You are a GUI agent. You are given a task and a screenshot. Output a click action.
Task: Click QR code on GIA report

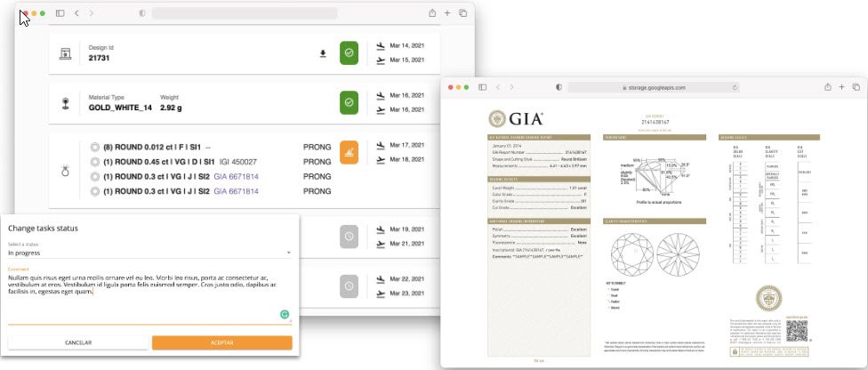click(797, 331)
